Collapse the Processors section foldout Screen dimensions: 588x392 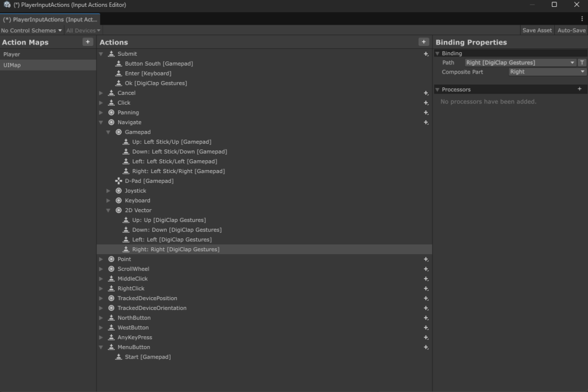click(438, 90)
